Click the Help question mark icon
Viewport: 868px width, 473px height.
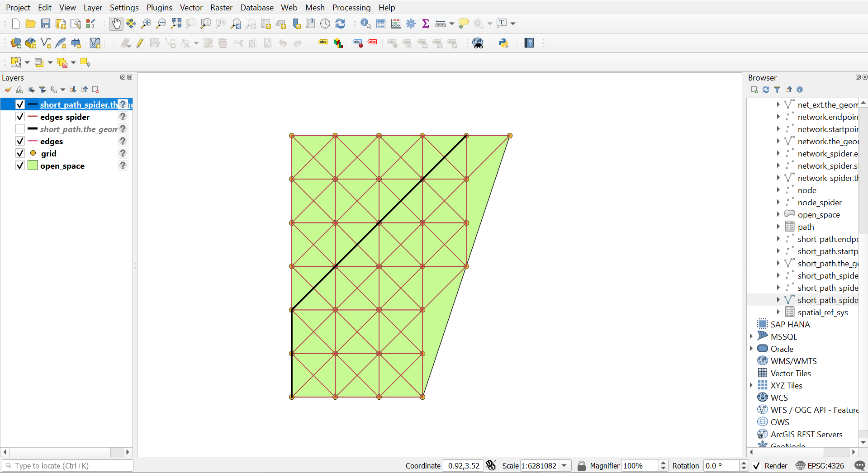[x=529, y=43]
